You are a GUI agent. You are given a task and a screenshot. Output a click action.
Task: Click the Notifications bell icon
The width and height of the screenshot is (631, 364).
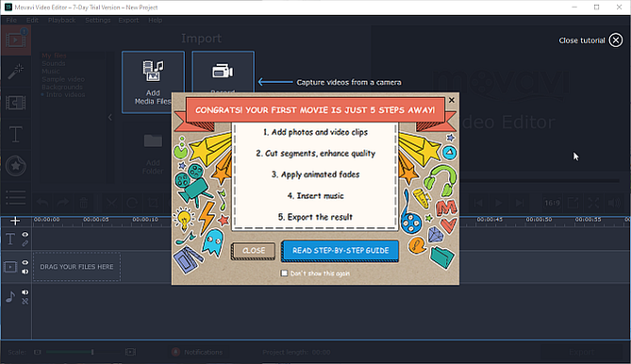[x=175, y=352]
